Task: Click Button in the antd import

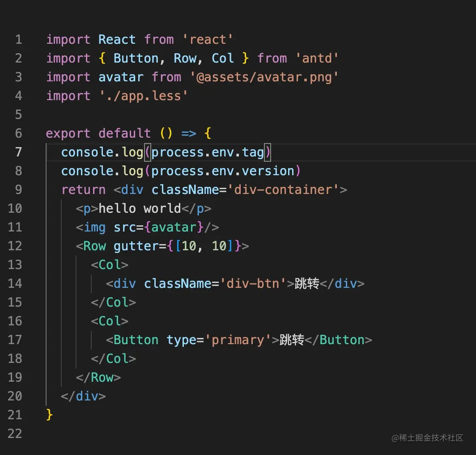Action: [x=136, y=58]
